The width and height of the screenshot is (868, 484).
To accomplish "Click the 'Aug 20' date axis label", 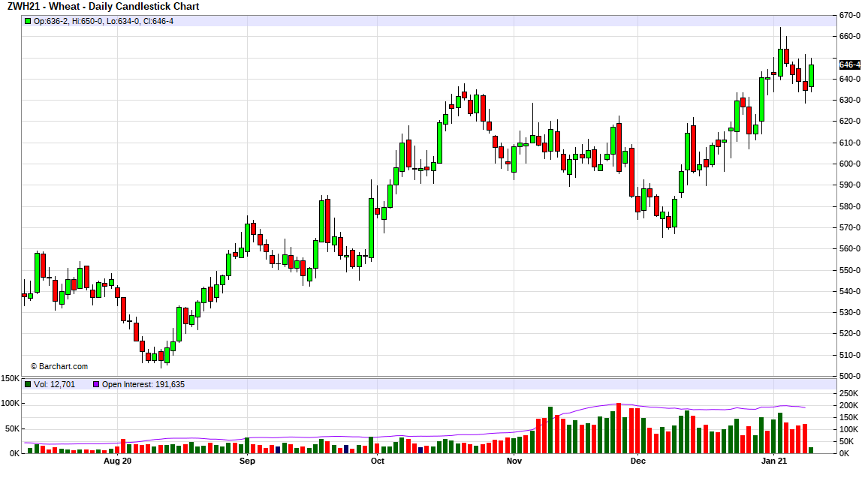I will coord(118,461).
